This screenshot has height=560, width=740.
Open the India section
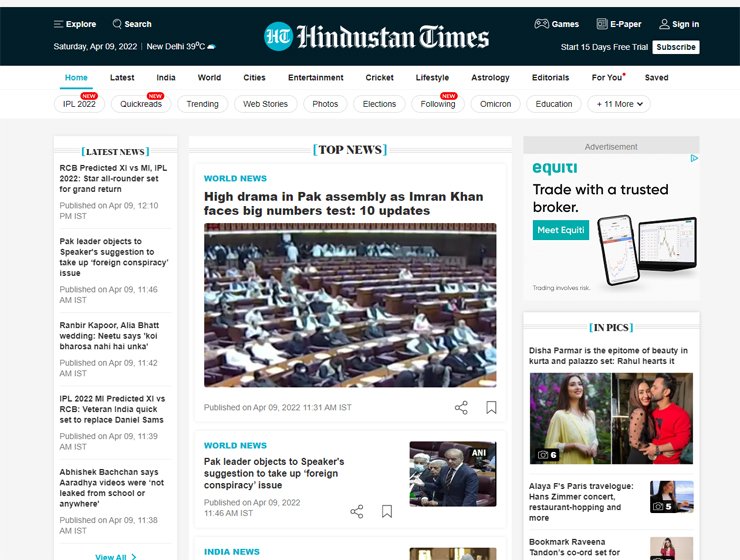click(166, 77)
